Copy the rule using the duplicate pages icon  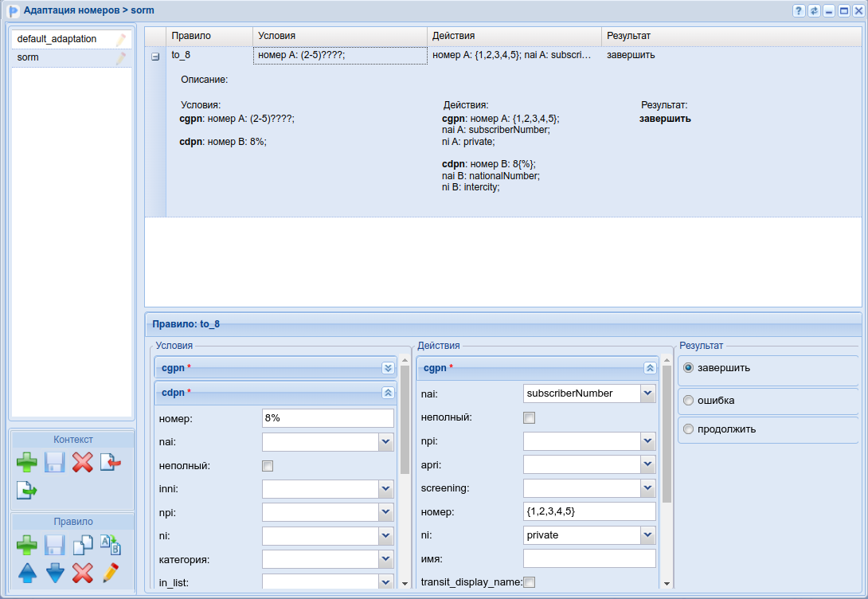click(82, 546)
